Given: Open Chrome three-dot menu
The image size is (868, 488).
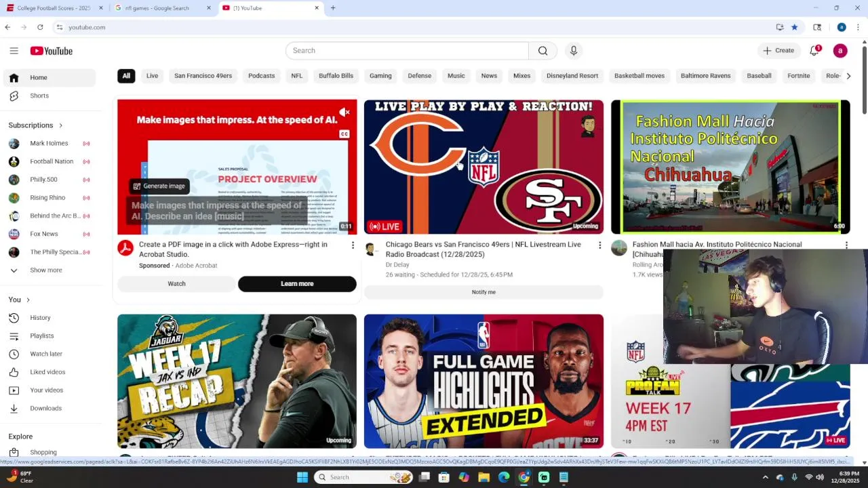Looking at the screenshot, I should (x=859, y=27).
